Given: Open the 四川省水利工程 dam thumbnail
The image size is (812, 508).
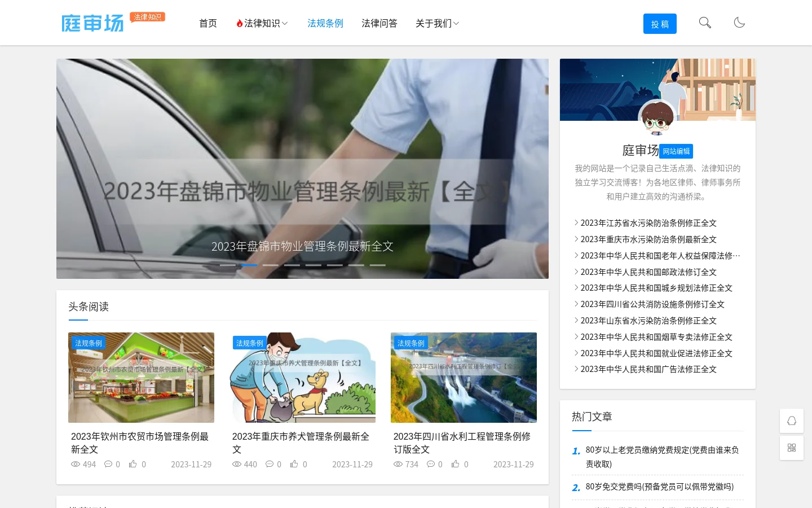Looking at the screenshot, I should click(x=464, y=378).
